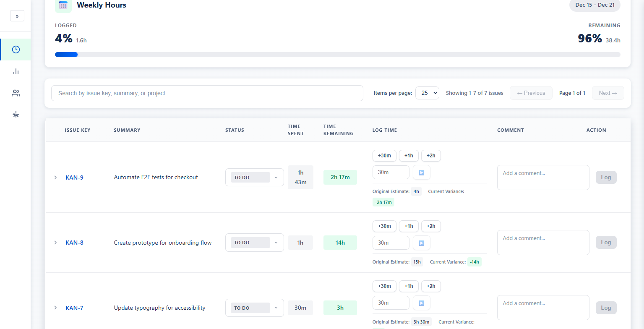Open the items per page dropdown
The height and width of the screenshot is (329, 644).
pos(427,93)
